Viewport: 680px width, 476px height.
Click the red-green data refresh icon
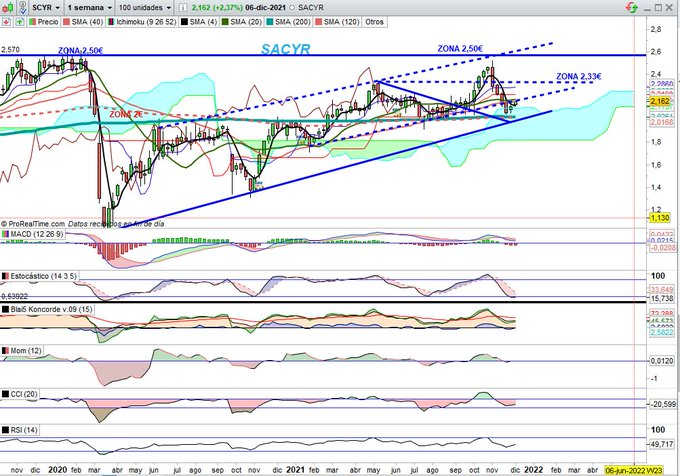click(632, 7)
